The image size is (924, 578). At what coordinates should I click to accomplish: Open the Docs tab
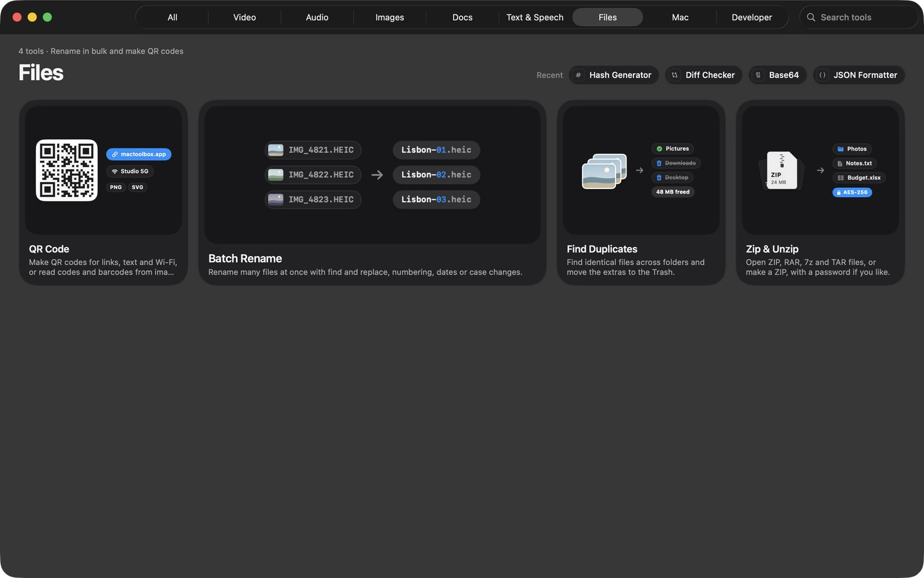(x=463, y=17)
